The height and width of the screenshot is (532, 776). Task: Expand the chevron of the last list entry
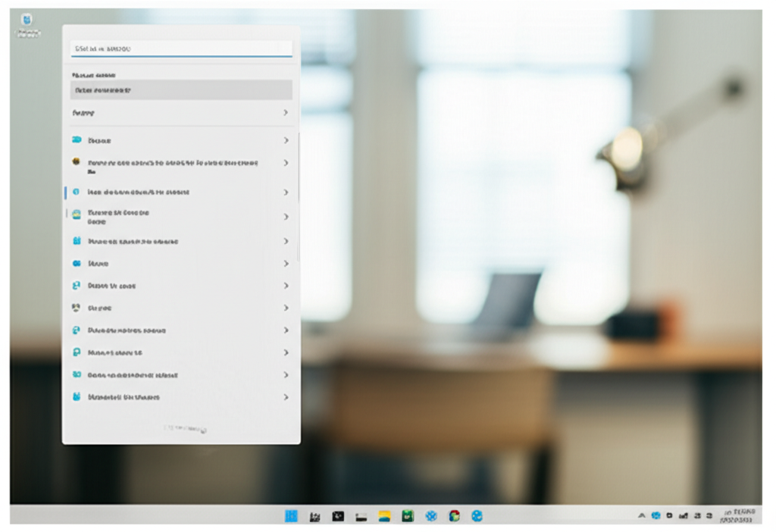286,397
